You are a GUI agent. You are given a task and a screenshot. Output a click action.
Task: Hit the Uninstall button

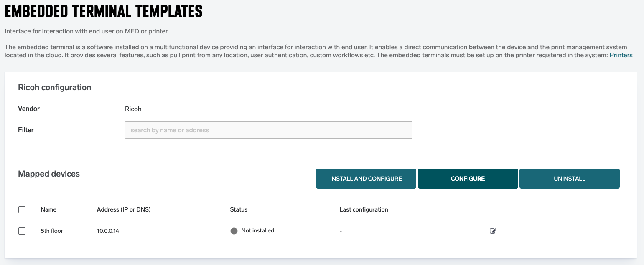pyautogui.click(x=569, y=179)
